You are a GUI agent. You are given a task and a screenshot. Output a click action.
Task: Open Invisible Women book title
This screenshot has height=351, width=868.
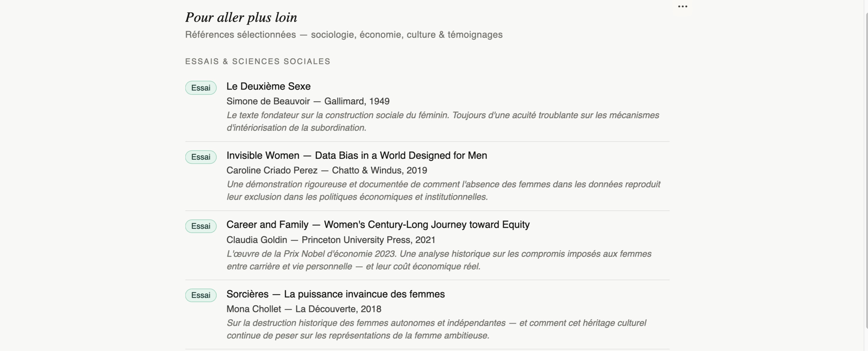pos(357,155)
